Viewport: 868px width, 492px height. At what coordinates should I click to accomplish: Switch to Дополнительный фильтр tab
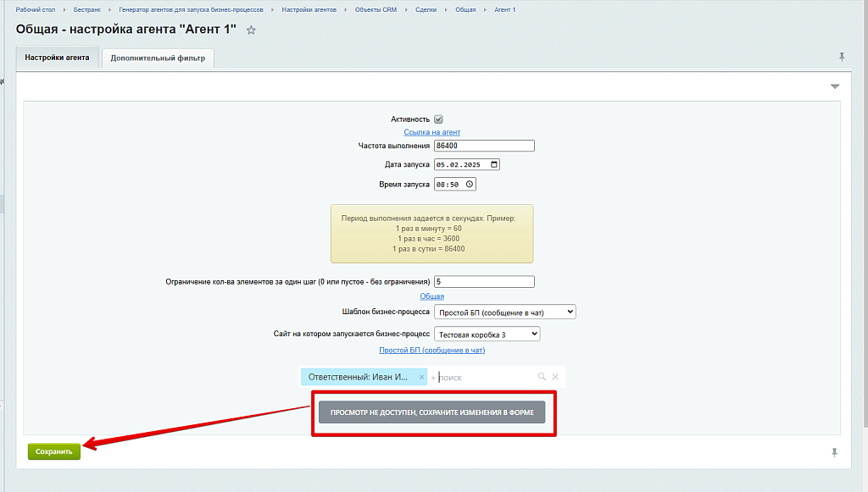point(158,58)
